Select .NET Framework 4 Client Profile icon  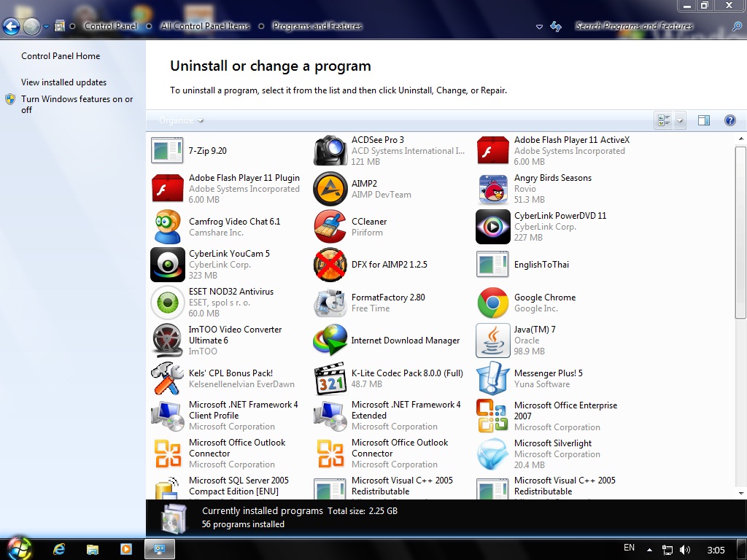[167, 416]
